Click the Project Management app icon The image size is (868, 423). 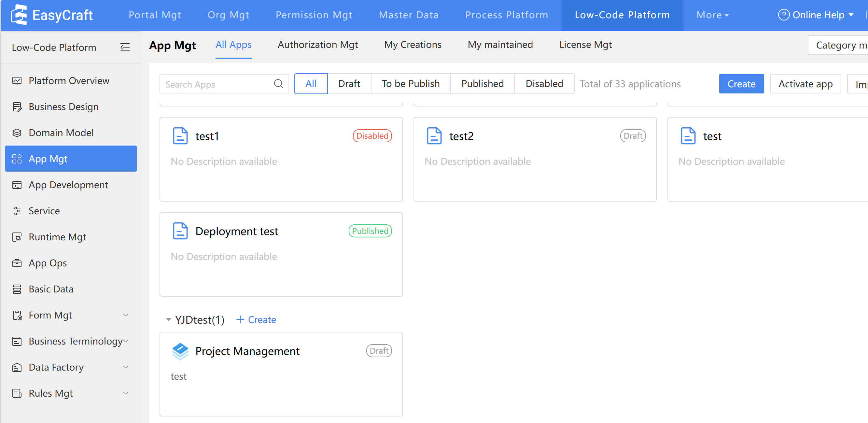[x=180, y=351]
